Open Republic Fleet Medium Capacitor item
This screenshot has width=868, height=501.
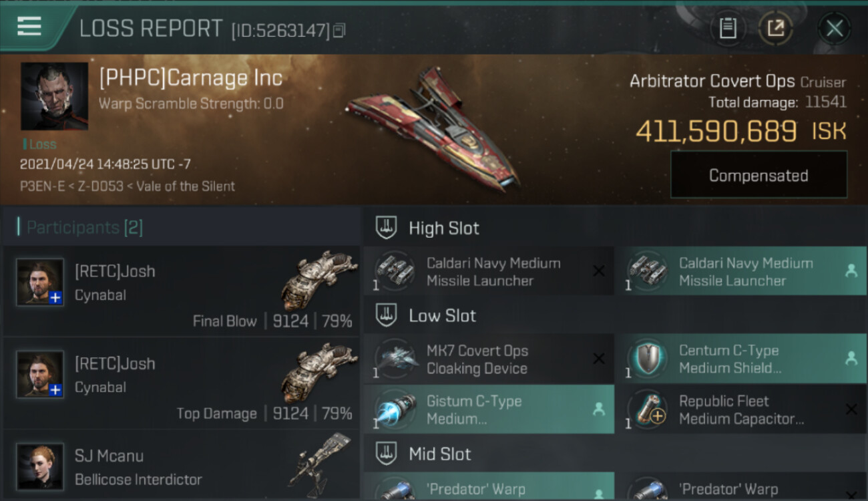[x=741, y=409]
